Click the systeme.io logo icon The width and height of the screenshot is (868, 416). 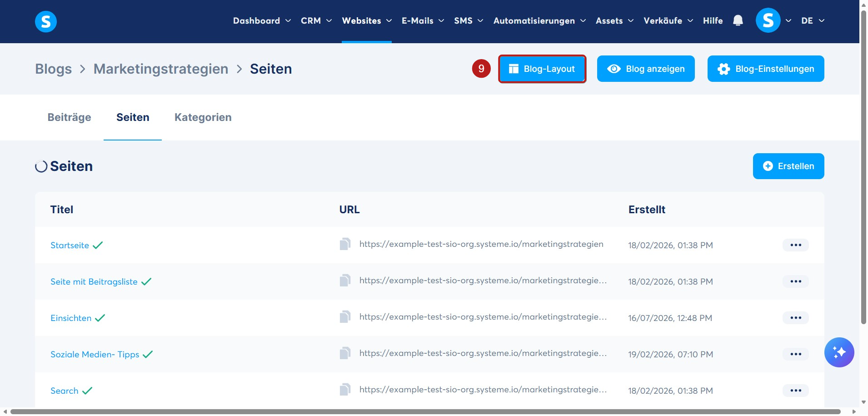pyautogui.click(x=46, y=21)
